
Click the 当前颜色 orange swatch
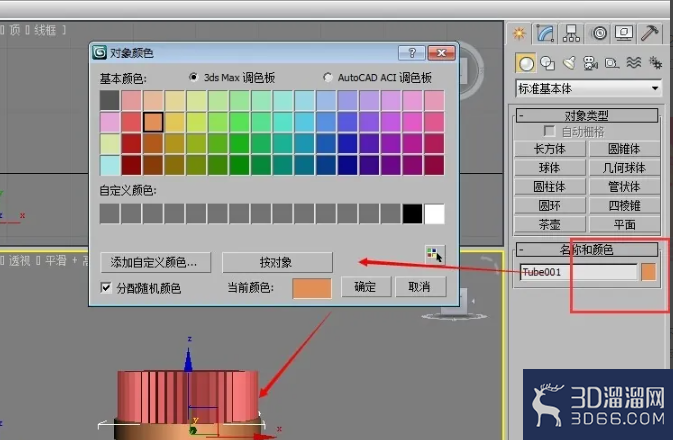pyautogui.click(x=312, y=288)
